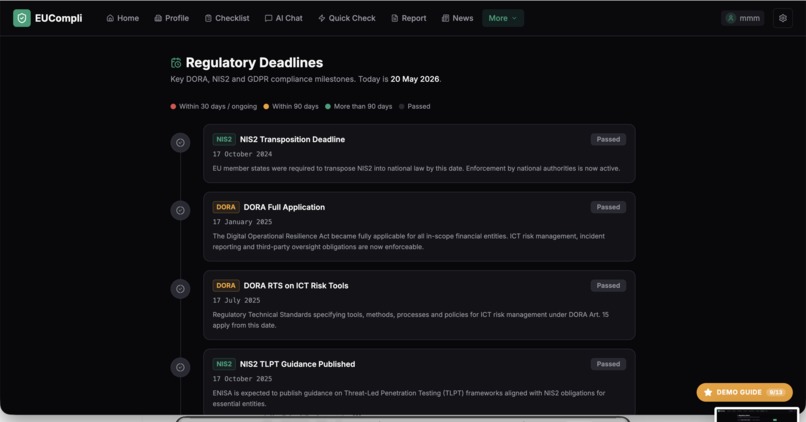Open the Profile nav item
The height and width of the screenshot is (422, 806).
[172, 18]
